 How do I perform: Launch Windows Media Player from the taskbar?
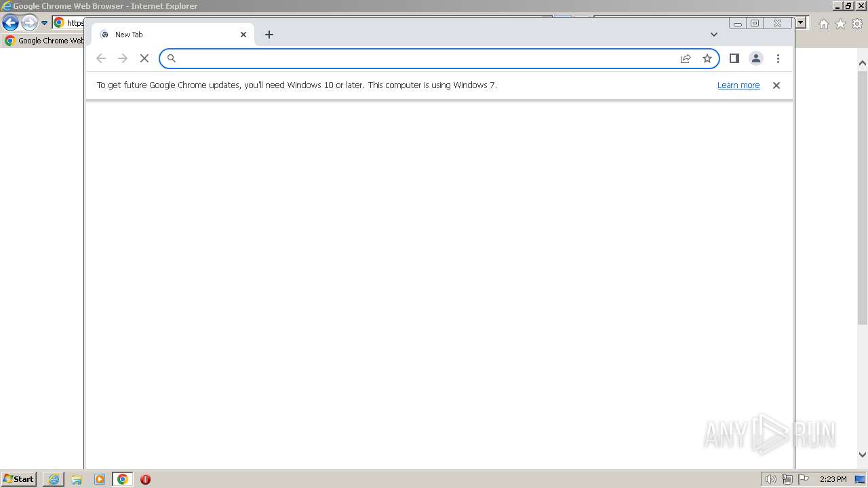100,479
